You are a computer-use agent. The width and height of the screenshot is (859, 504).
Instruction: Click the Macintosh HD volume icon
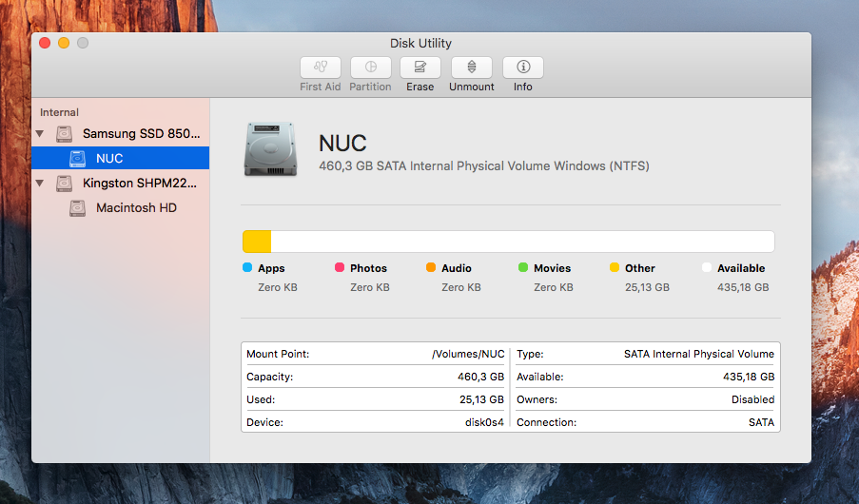pos(77,208)
